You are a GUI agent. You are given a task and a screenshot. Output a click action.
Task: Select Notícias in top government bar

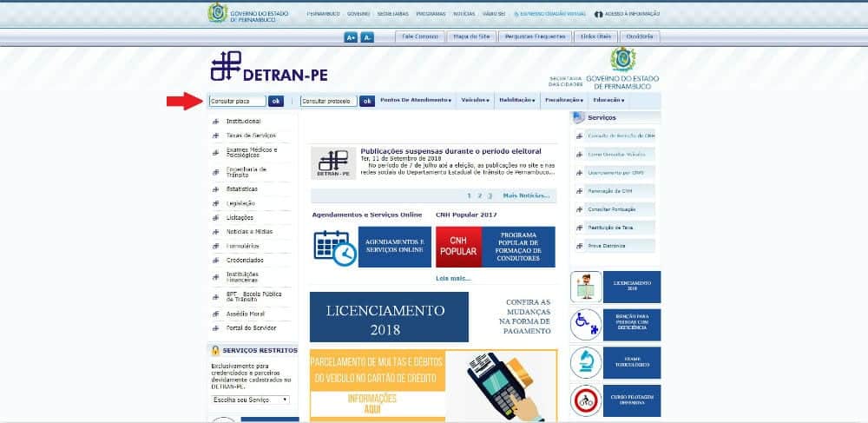click(x=464, y=14)
